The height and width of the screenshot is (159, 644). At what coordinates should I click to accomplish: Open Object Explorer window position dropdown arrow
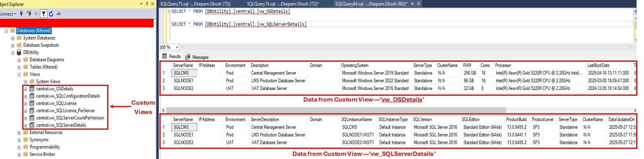pyautogui.click(x=141, y=4)
